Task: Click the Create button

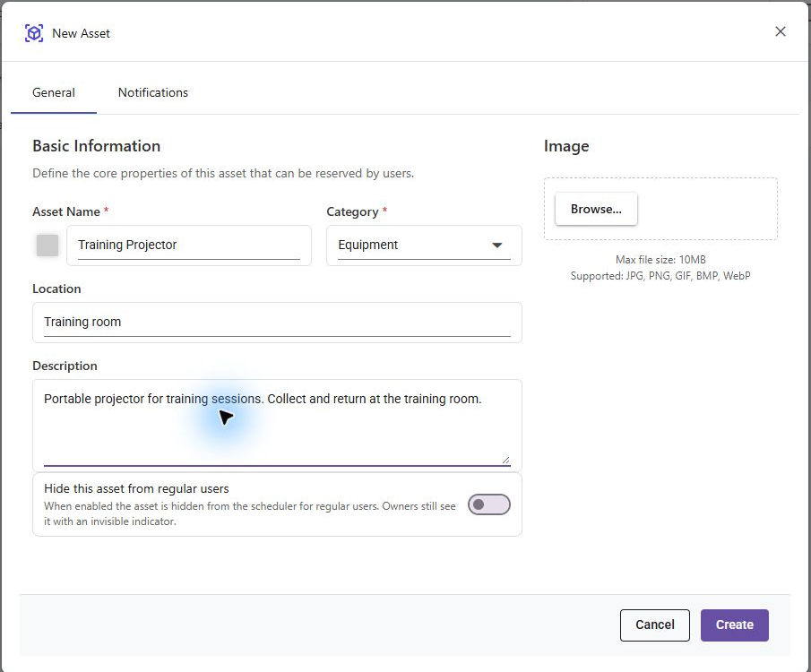Action: [x=735, y=625]
